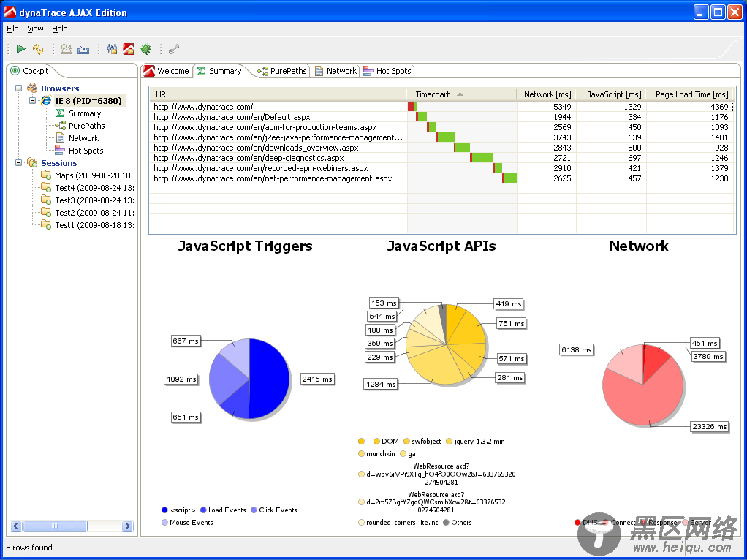Viewport: 747px width, 560px height.
Task: Select the en/Default.aspx URL row
Action: pos(442,117)
